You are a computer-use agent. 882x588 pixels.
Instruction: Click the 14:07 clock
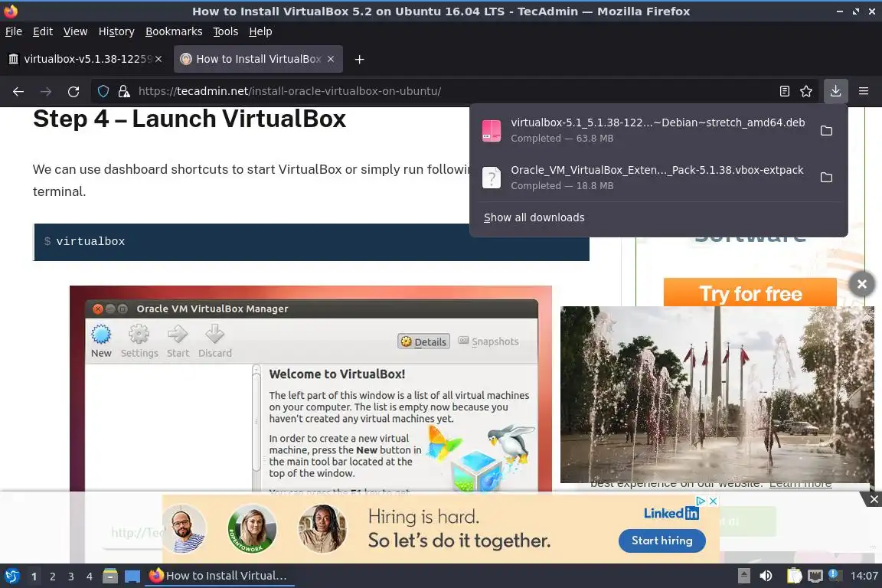864,576
